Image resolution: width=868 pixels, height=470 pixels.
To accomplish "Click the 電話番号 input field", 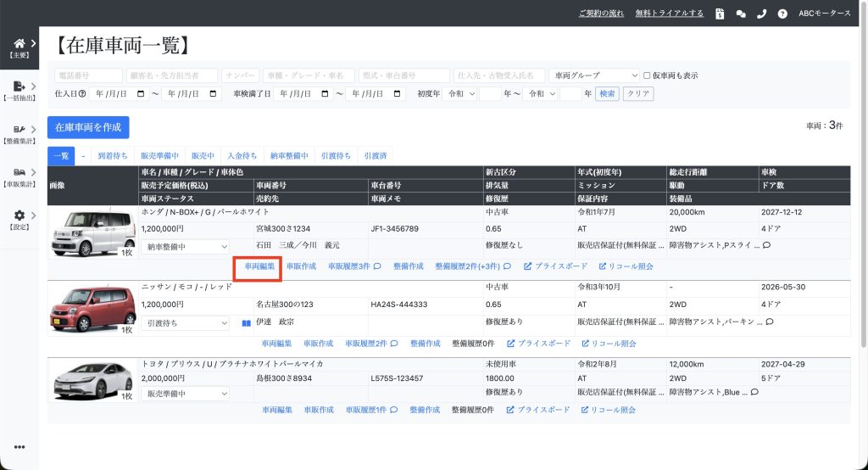I will point(88,76).
